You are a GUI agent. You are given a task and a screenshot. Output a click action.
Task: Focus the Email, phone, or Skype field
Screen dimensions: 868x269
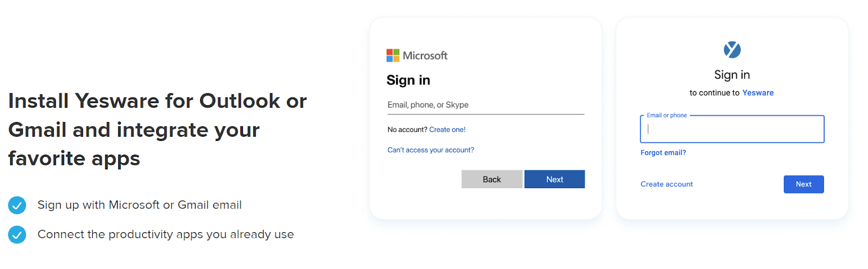click(485, 105)
